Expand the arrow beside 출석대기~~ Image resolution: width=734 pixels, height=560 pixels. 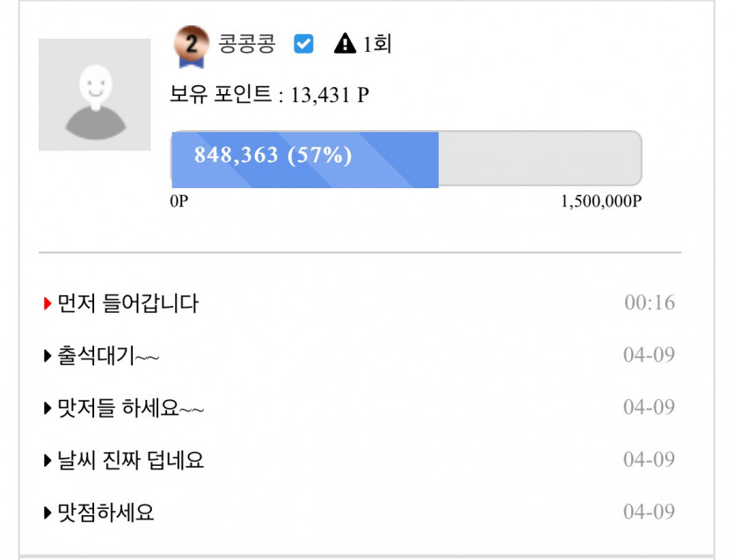tap(47, 356)
